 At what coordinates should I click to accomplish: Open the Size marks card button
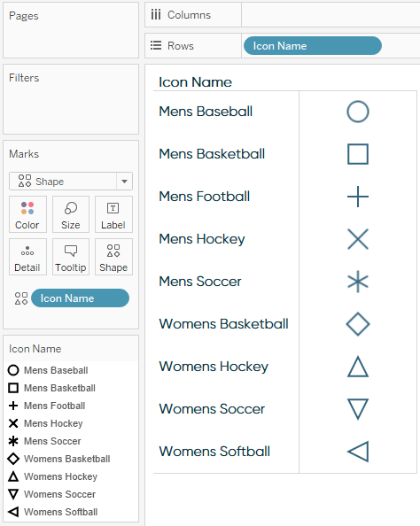[71, 214]
